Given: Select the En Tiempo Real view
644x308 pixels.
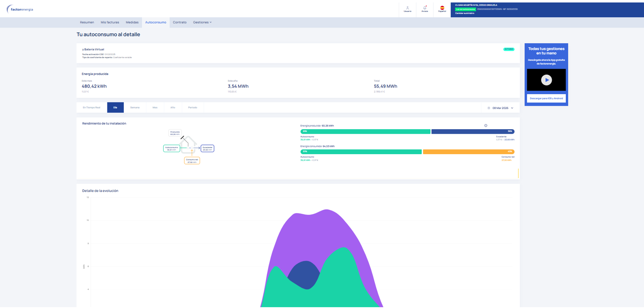Looking at the screenshot, I should (x=91, y=108).
